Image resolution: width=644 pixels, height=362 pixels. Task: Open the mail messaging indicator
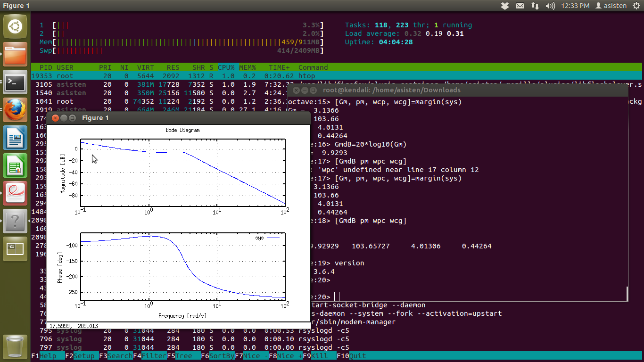pyautogui.click(x=520, y=6)
